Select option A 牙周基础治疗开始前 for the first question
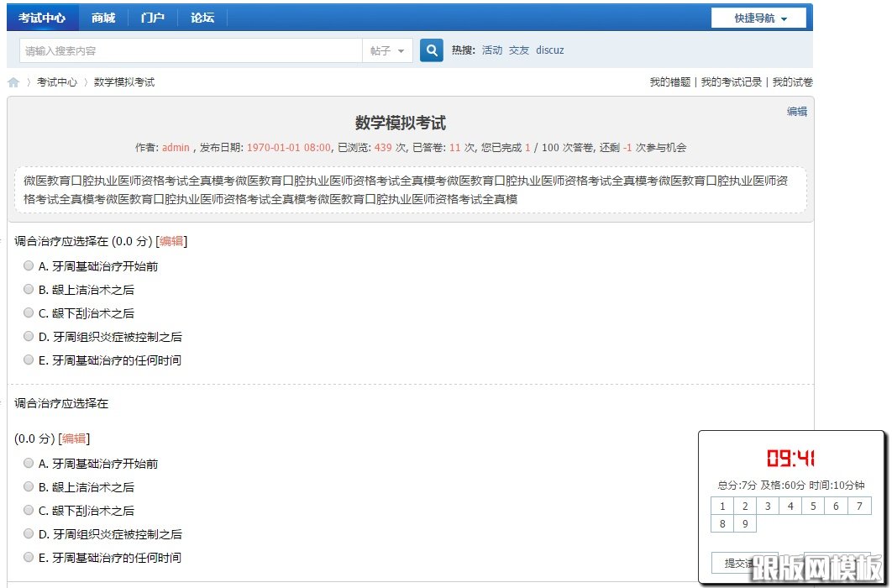 [x=28, y=266]
